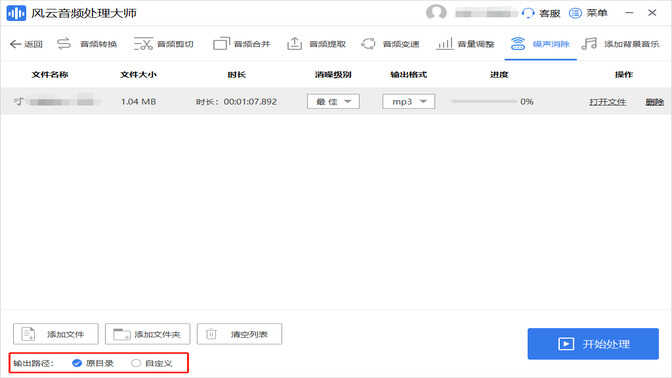This screenshot has height=378, width=672.
Task: Open the 菜单 menu
Action: click(588, 13)
